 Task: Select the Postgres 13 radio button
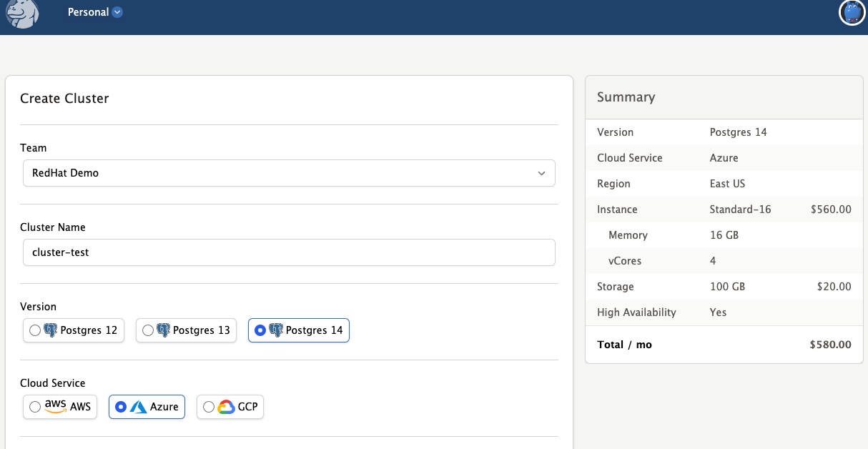click(148, 330)
